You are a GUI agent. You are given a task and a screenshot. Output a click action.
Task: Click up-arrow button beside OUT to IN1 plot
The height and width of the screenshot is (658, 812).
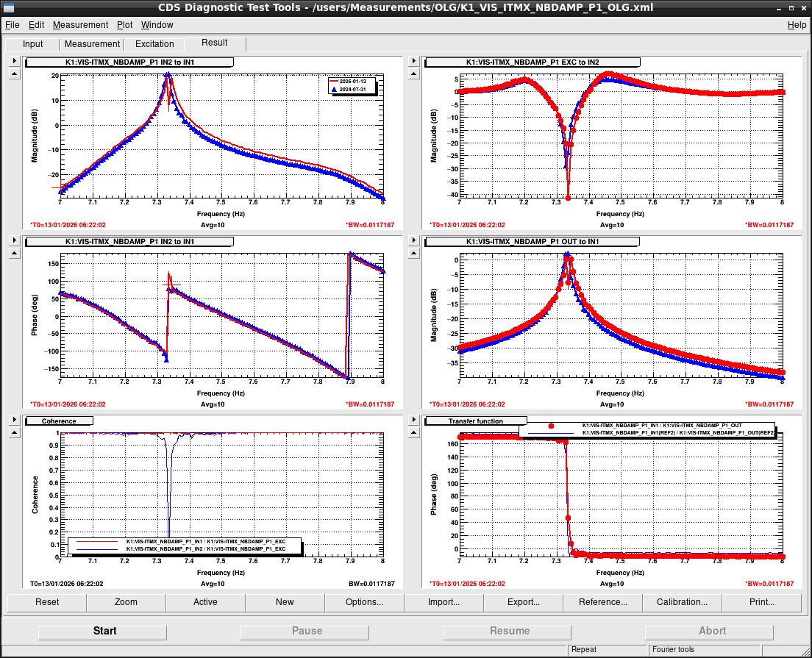pos(413,254)
